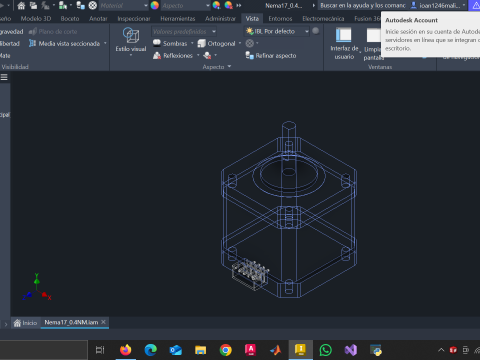This screenshot has width=480, height=360.
Task: Open the Anotar ribbon tab
Action: coord(98,19)
